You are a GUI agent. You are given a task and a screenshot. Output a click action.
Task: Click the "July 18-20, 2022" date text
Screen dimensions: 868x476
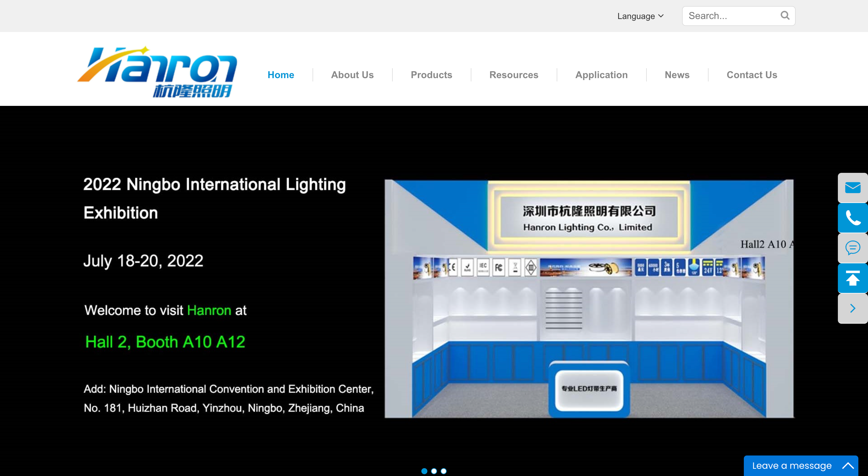tap(143, 261)
